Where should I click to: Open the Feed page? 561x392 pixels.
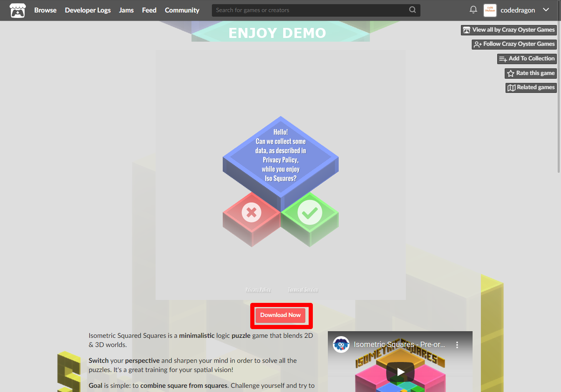149,10
